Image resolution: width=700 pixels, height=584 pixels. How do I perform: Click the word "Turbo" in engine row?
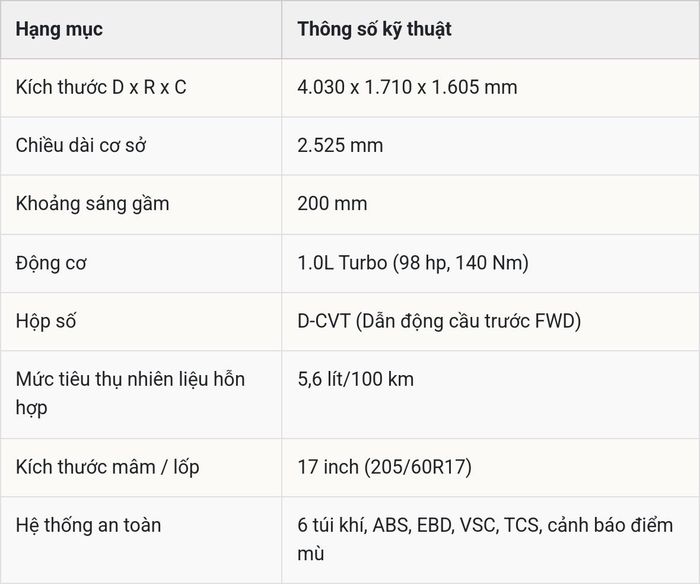362,263
